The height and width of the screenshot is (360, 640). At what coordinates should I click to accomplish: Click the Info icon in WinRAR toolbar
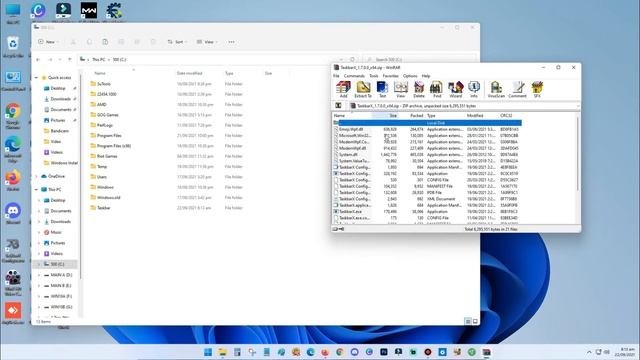click(474, 89)
